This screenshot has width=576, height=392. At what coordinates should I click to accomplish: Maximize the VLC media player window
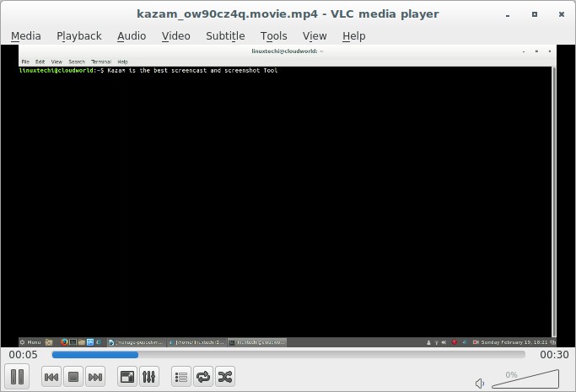(x=535, y=14)
